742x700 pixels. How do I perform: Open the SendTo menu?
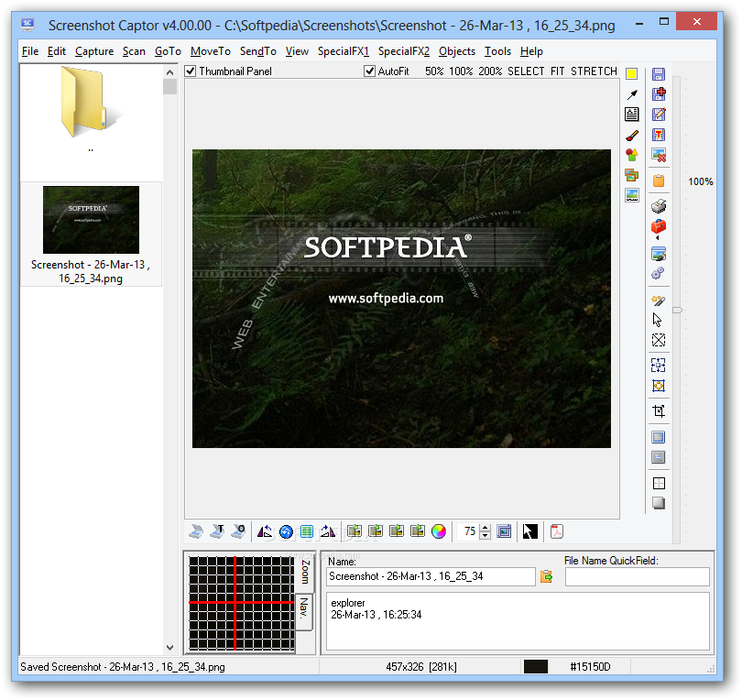(258, 51)
